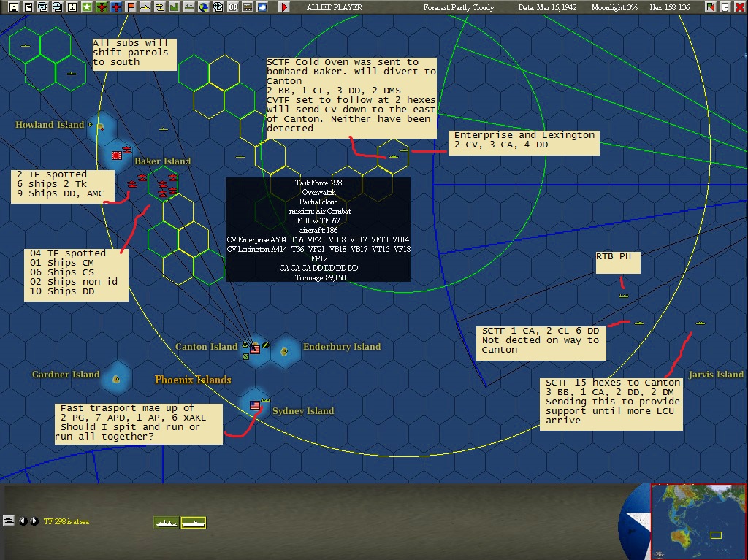This screenshot has height=560, width=748.
Task: Click 'Date: Mar 15, 1942' text
Action: pyautogui.click(x=547, y=7)
